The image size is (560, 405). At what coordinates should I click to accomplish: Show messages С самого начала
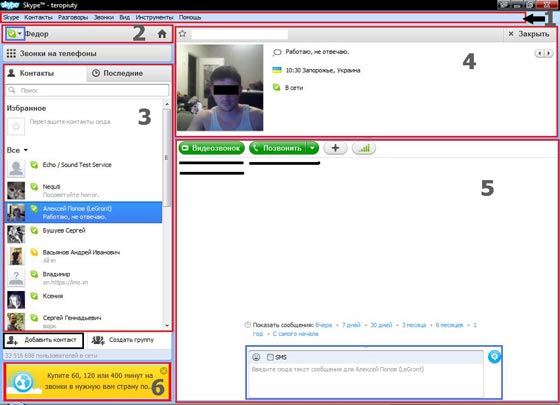tap(295, 334)
